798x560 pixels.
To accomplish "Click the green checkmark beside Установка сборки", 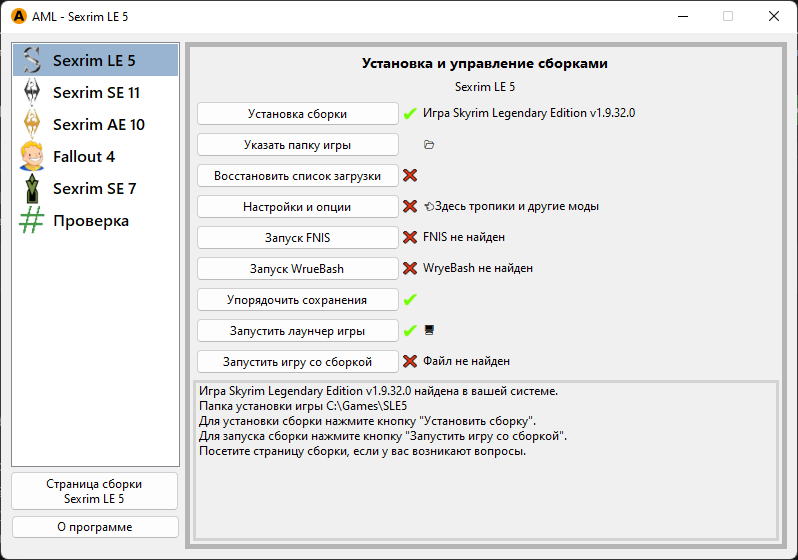I will click(x=410, y=114).
